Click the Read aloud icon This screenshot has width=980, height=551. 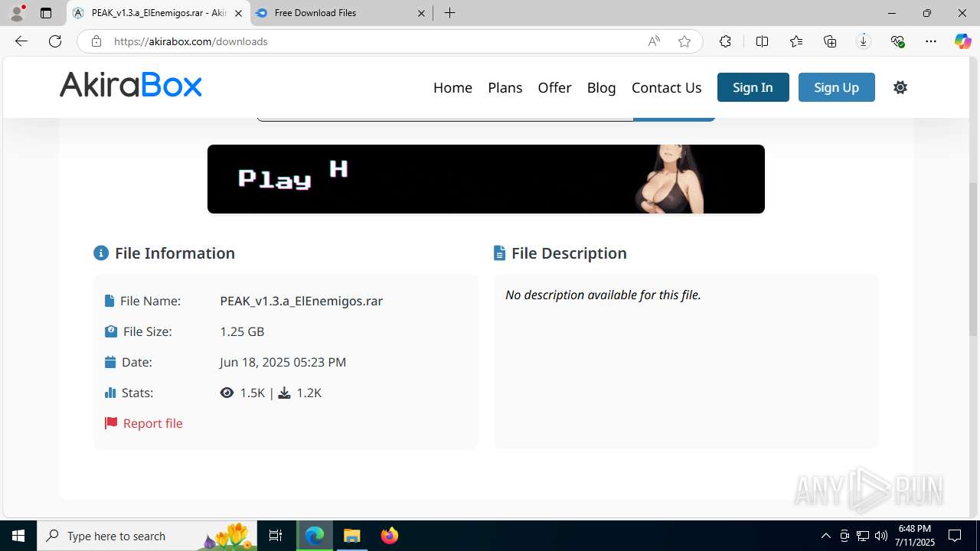tap(654, 41)
